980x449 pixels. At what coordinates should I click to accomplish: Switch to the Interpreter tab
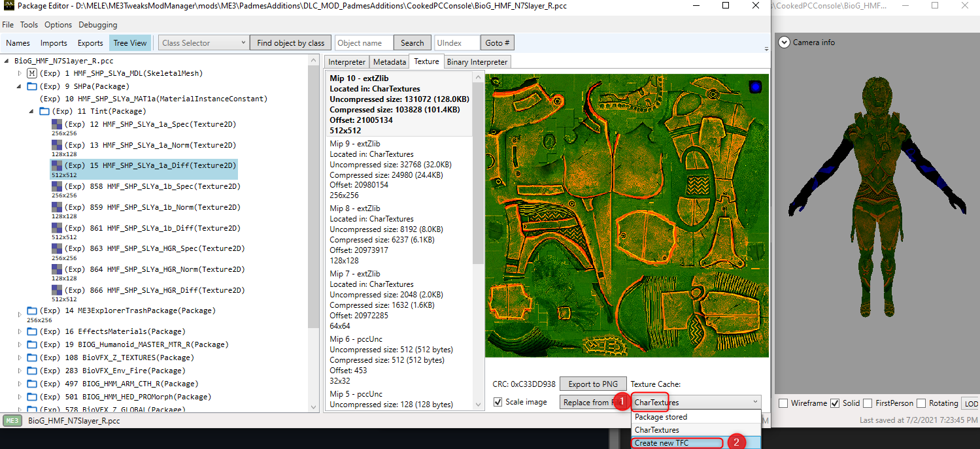click(346, 62)
